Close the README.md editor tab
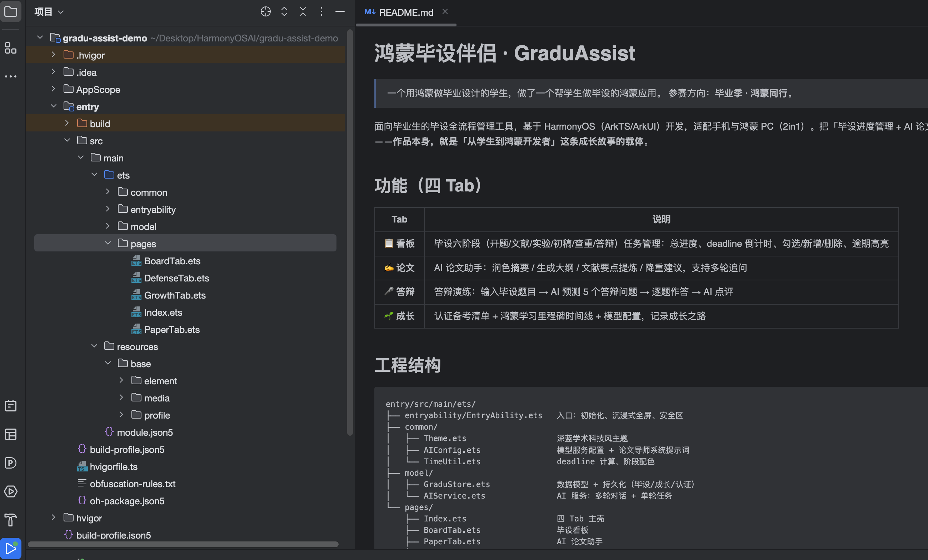Screen dimensions: 928x560 pos(445,12)
